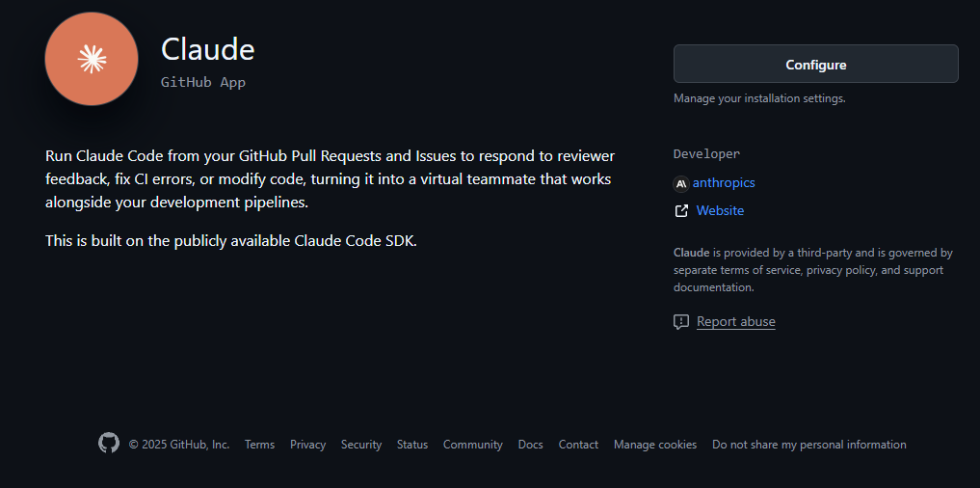Click the Configure button
This screenshot has width=980, height=488.
click(815, 64)
